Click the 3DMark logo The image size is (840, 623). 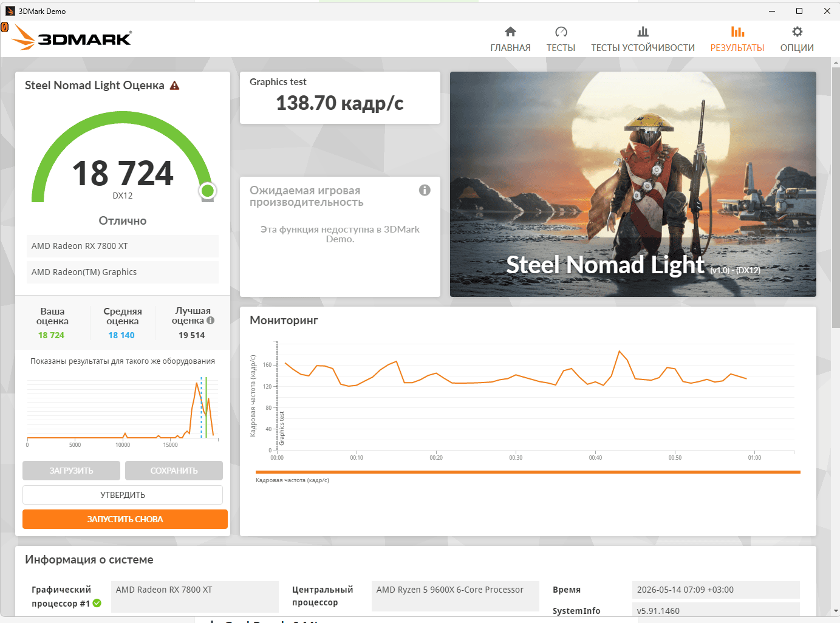point(72,38)
